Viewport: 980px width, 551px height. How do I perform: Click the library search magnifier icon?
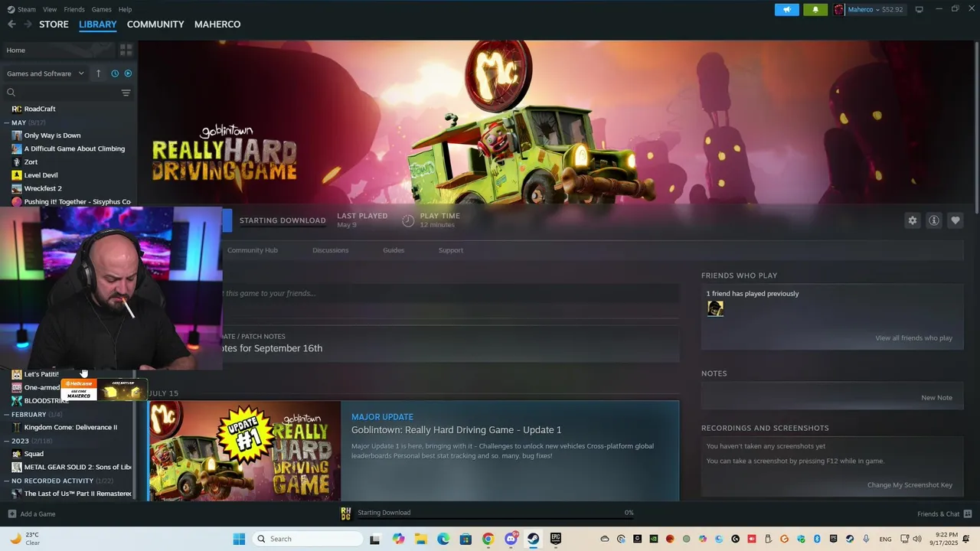coord(11,93)
